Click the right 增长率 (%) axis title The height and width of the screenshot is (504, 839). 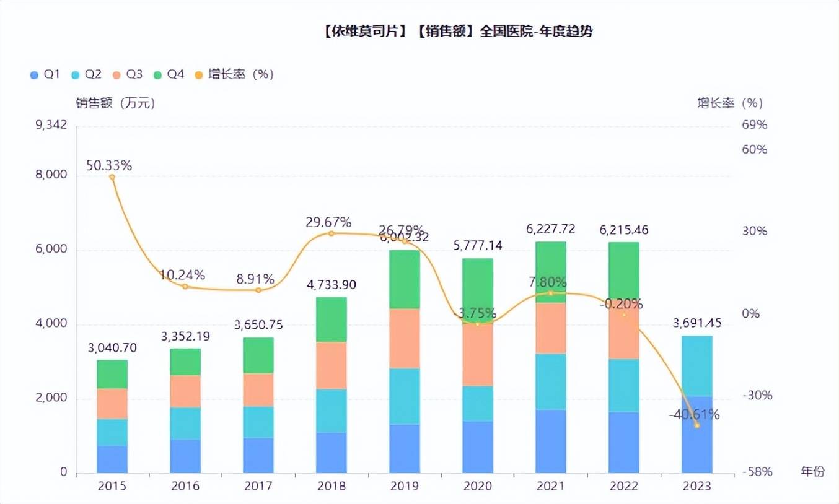[x=731, y=103]
